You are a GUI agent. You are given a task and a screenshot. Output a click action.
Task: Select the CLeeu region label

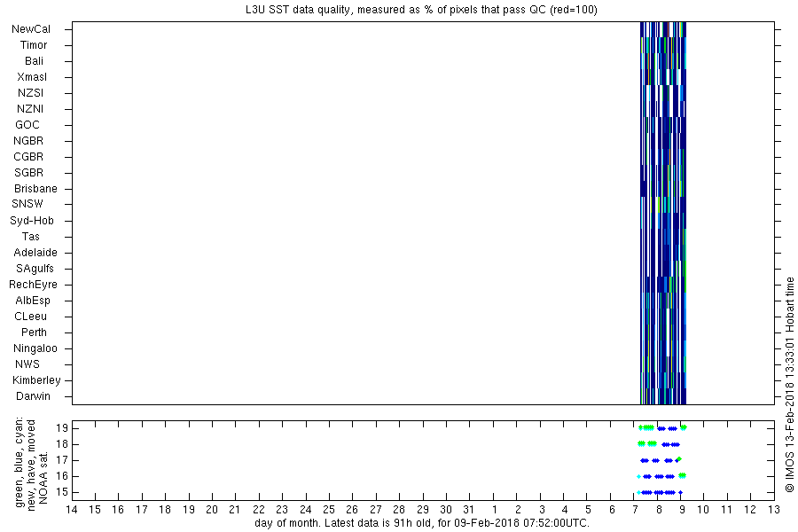coord(30,317)
